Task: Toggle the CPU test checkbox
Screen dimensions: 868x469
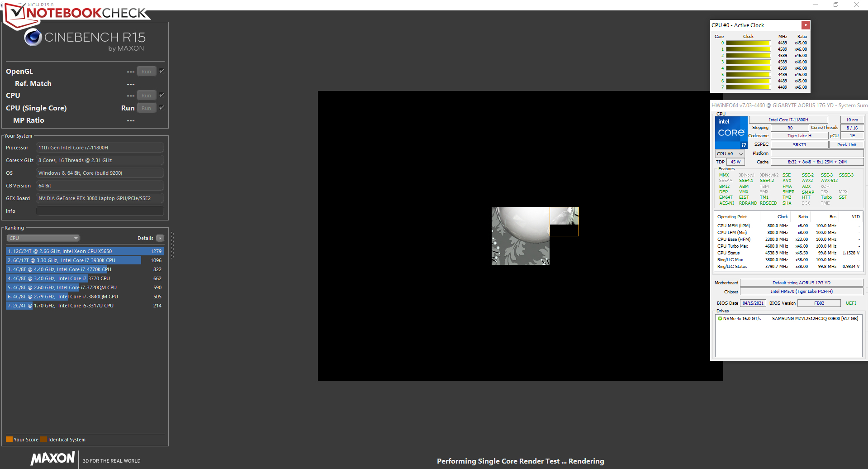Action: pos(161,95)
